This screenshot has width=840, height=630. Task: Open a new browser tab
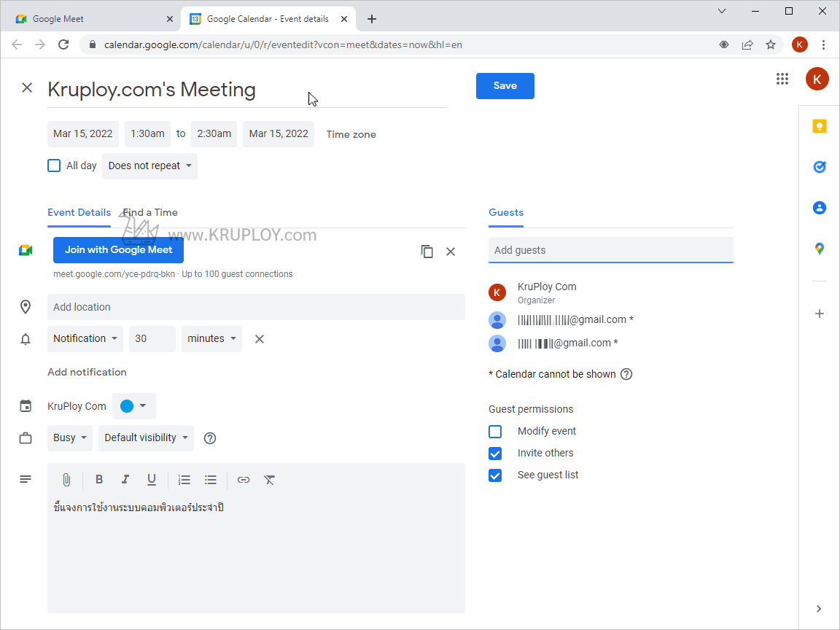(x=372, y=19)
